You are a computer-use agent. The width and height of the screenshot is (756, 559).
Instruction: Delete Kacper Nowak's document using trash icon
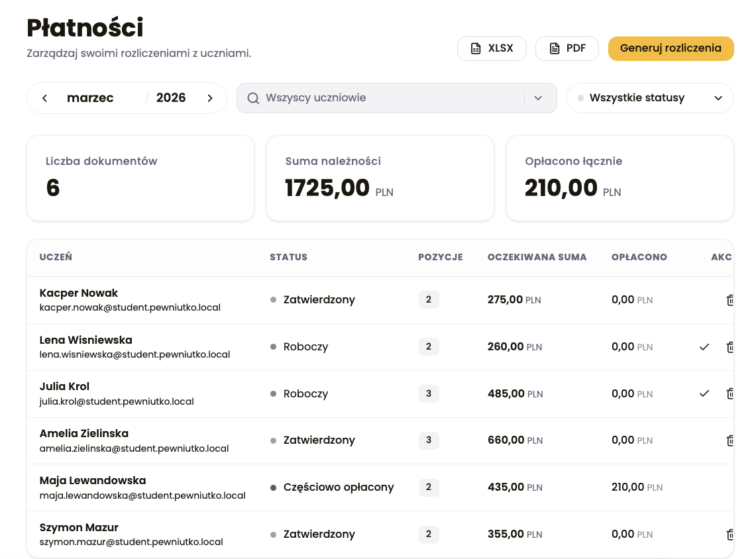pyautogui.click(x=731, y=299)
